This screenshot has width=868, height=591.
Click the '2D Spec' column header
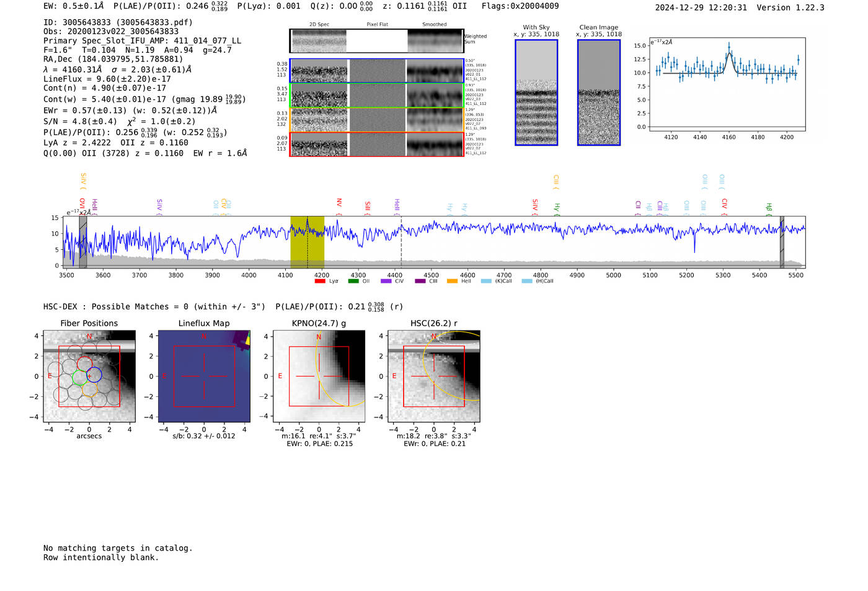click(319, 25)
